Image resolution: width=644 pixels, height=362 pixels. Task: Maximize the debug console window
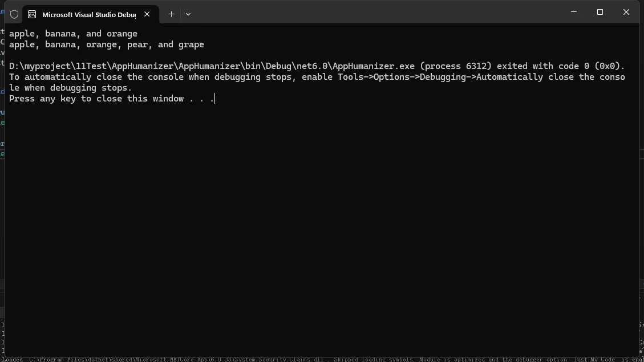pyautogui.click(x=600, y=12)
